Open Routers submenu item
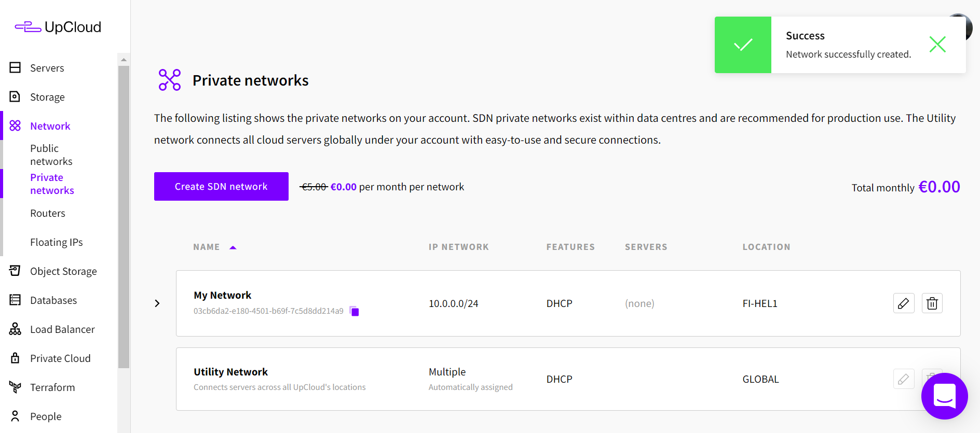Screen dimensions: 980x433 [x=48, y=213]
